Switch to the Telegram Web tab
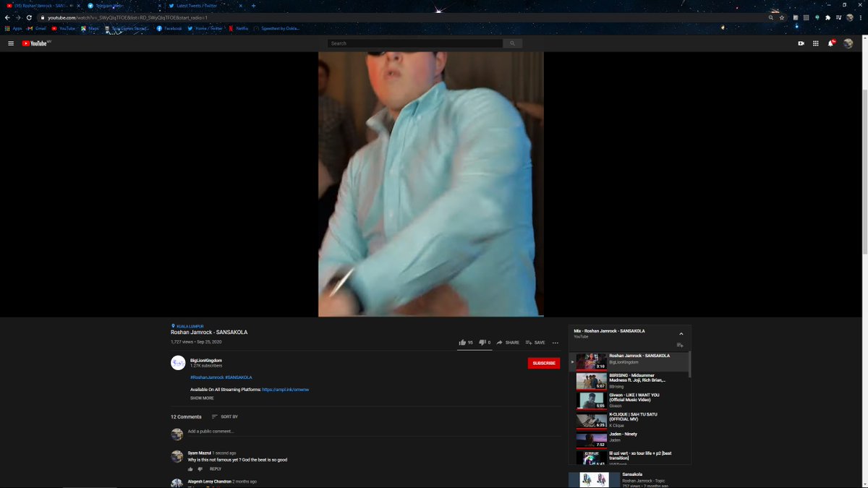 124,6
